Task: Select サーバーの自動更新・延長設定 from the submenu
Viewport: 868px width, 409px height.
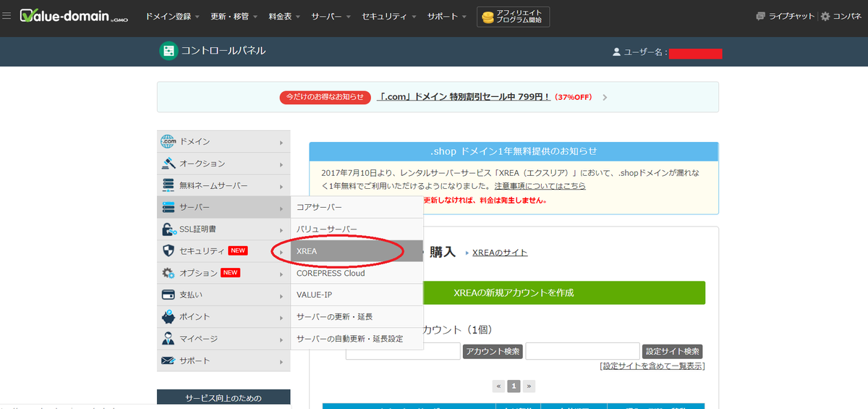Action: 357,339
